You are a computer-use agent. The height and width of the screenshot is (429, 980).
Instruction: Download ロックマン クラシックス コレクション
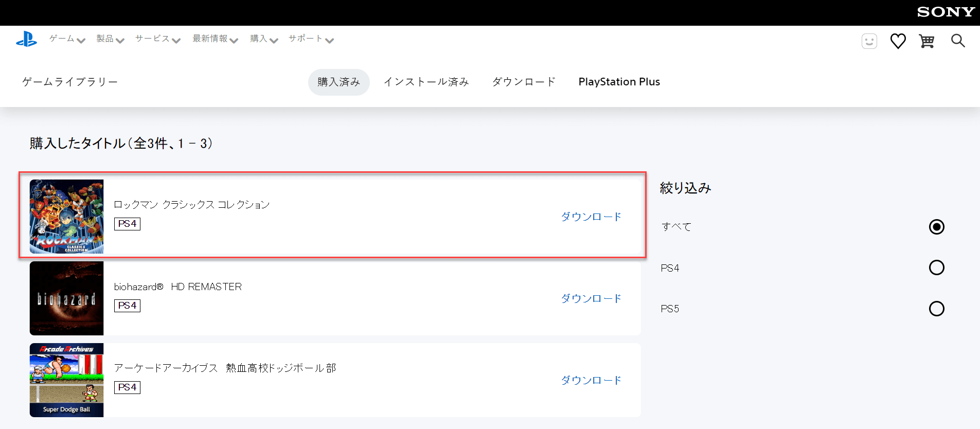coord(591,217)
